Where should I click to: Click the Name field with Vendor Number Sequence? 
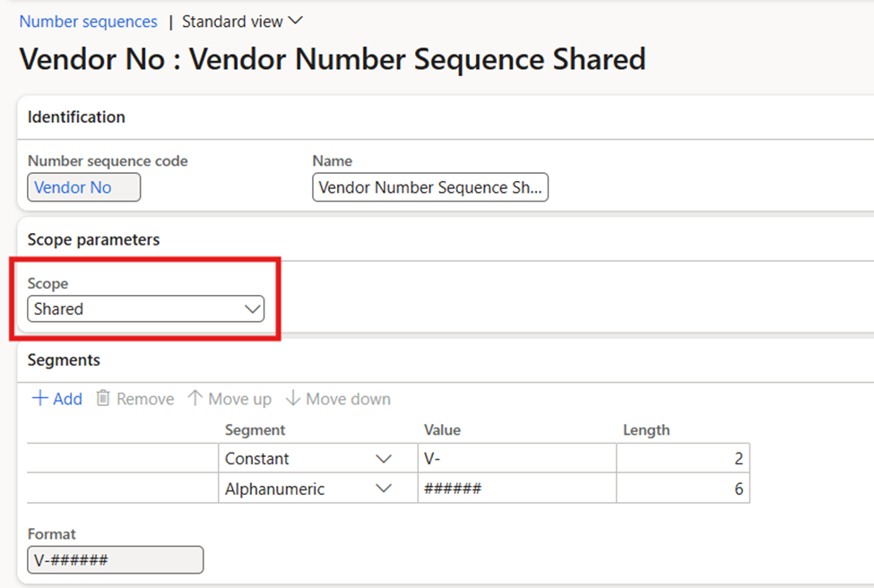pos(429,187)
